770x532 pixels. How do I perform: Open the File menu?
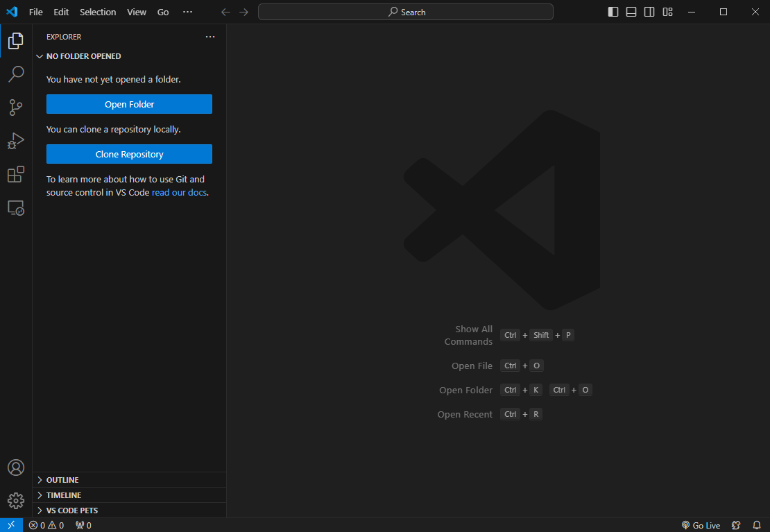click(x=36, y=12)
